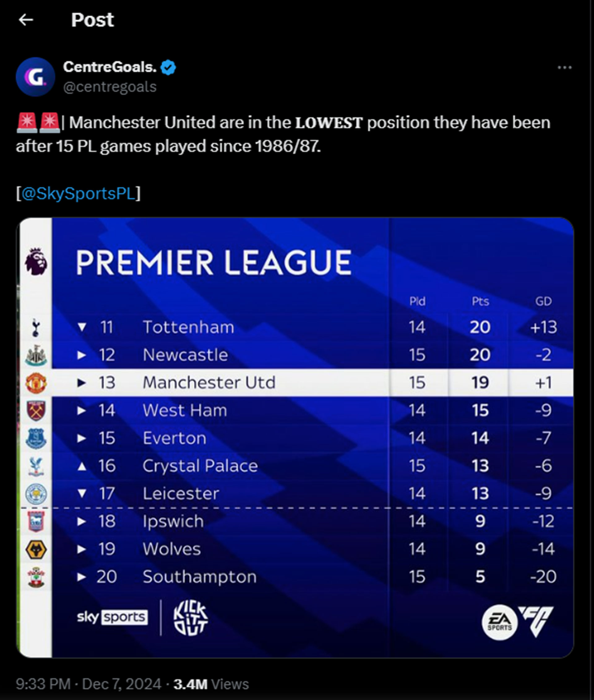Image resolution: width=594 pixels, height=700 pixels.
Task: Click the @centregoals handle
Action: [110, 87]
